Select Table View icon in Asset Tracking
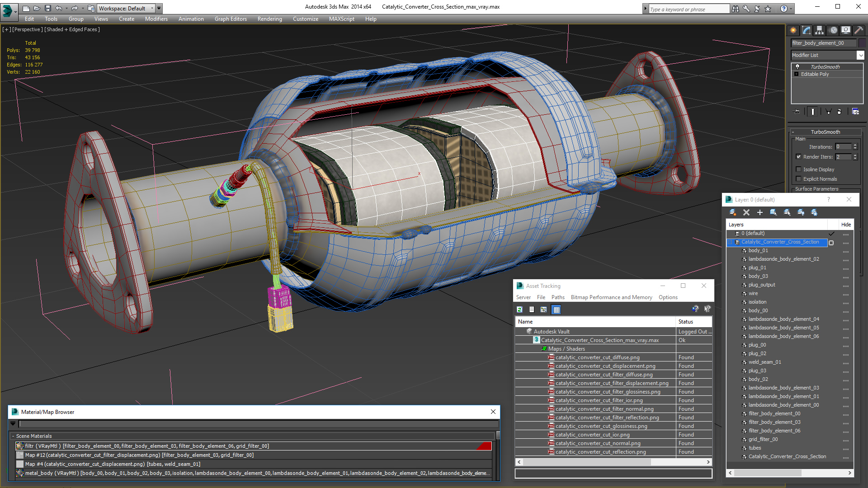 coord(557,310)
